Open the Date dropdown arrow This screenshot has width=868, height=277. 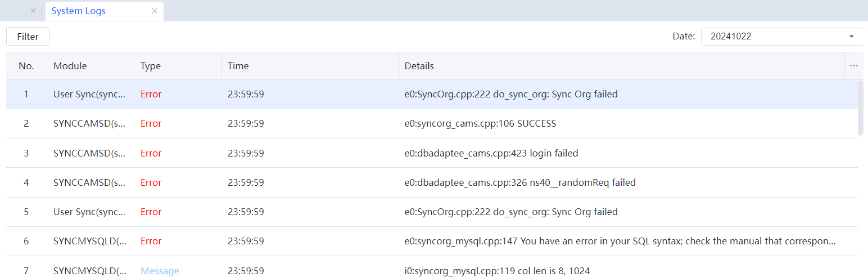[x=851, y=37]
